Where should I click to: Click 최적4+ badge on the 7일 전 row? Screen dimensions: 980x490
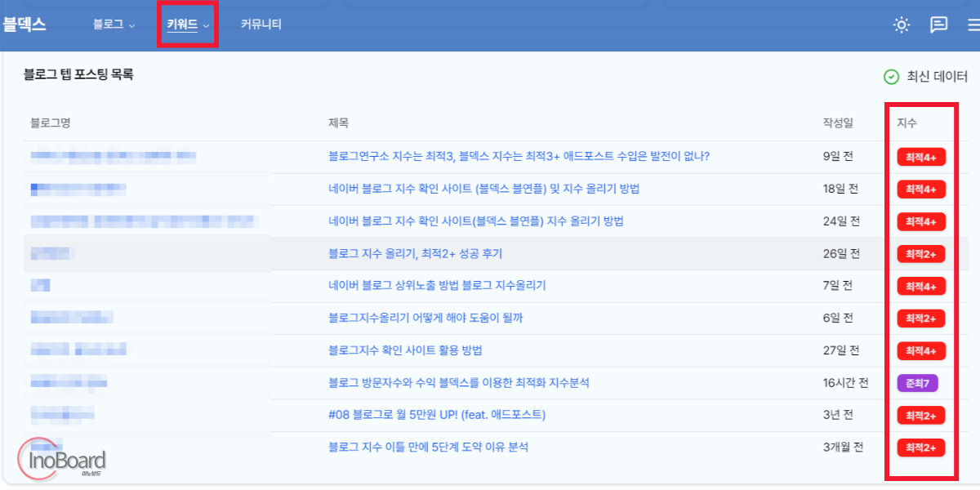click(921, 286)
